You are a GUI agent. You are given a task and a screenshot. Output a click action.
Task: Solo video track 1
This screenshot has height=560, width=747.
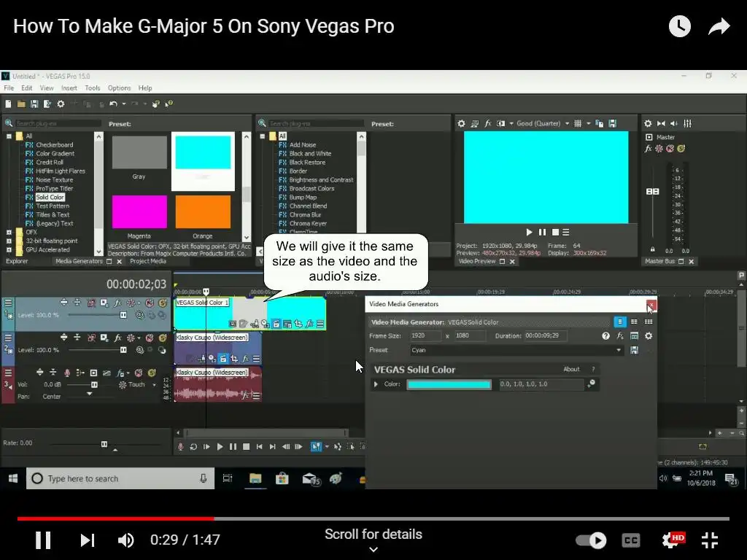(163, 303)
